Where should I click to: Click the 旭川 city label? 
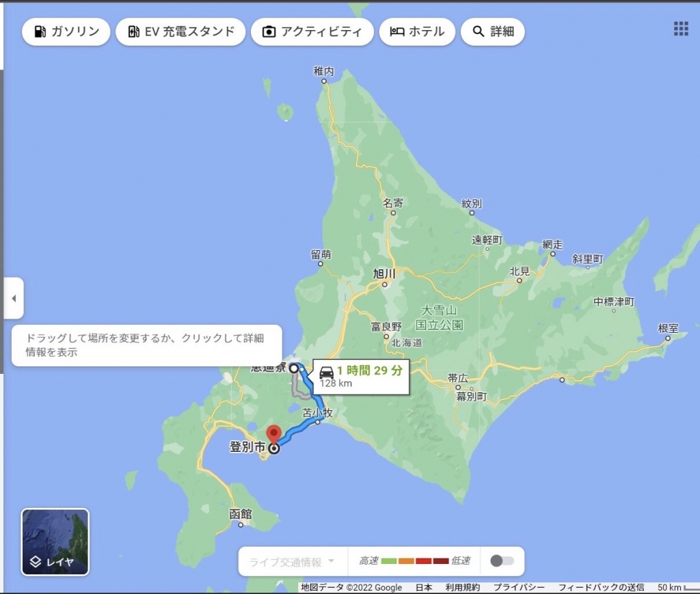[x=384, y=274]
